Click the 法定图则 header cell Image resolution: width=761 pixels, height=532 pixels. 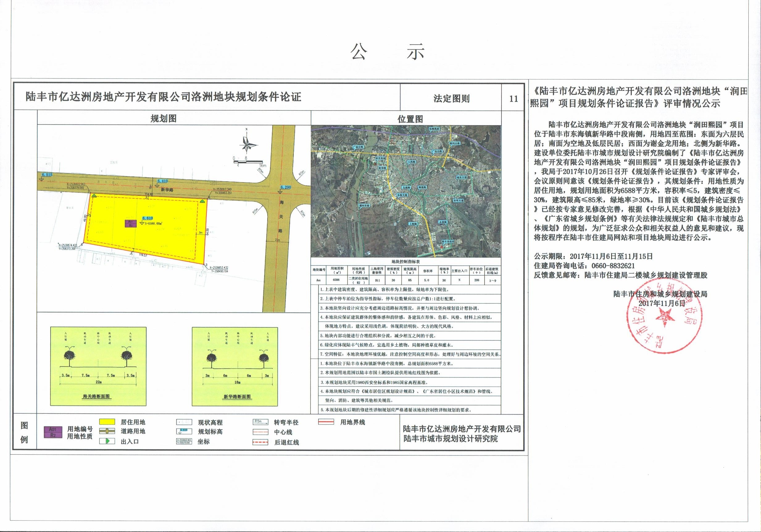click(451, 98)
